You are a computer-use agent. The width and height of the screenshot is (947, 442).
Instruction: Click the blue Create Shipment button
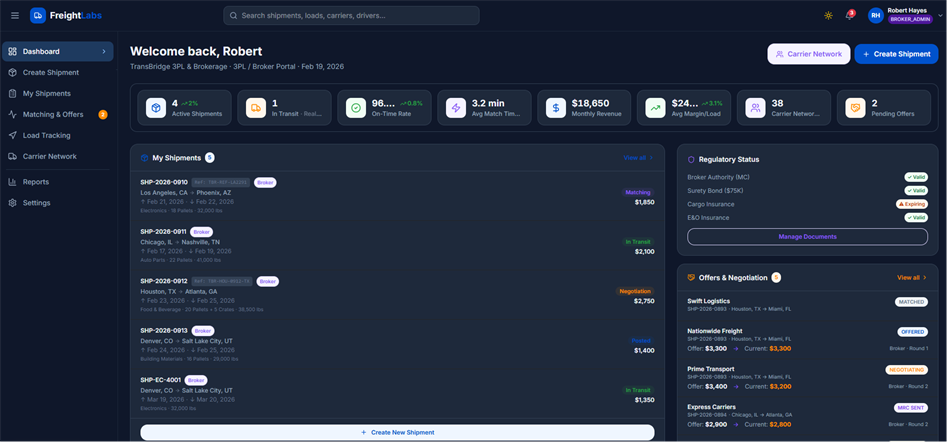(896, 54)
